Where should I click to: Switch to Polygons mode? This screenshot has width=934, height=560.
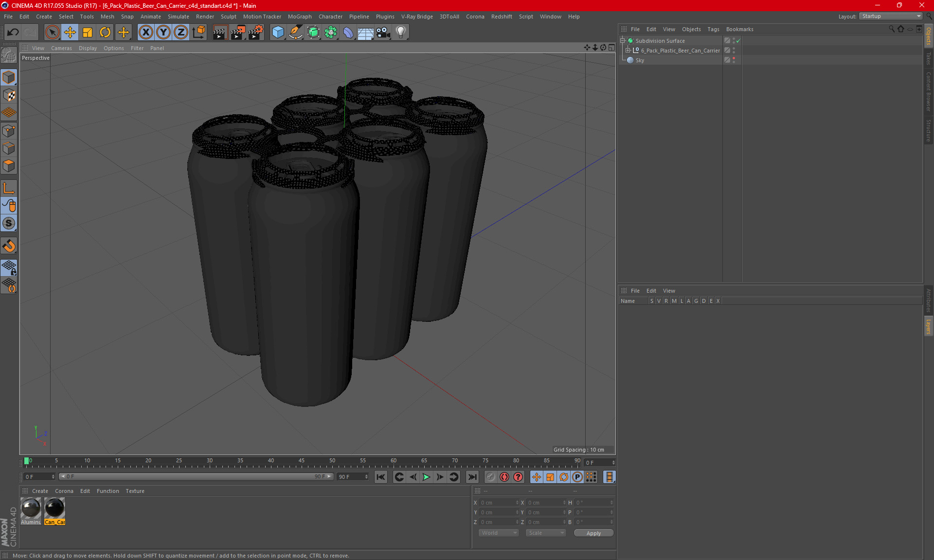pyautogui.click(x=9, y=166)
